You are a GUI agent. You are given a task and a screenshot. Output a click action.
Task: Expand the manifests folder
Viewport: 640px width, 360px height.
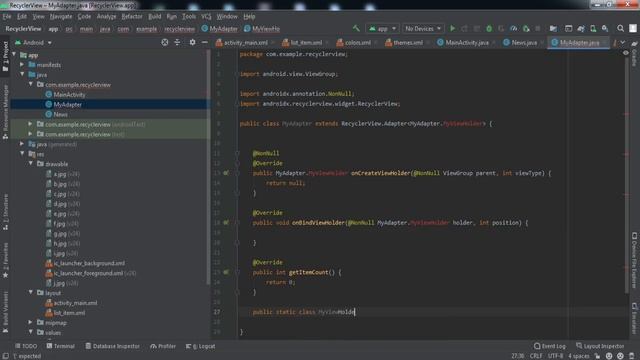(22, 64)
